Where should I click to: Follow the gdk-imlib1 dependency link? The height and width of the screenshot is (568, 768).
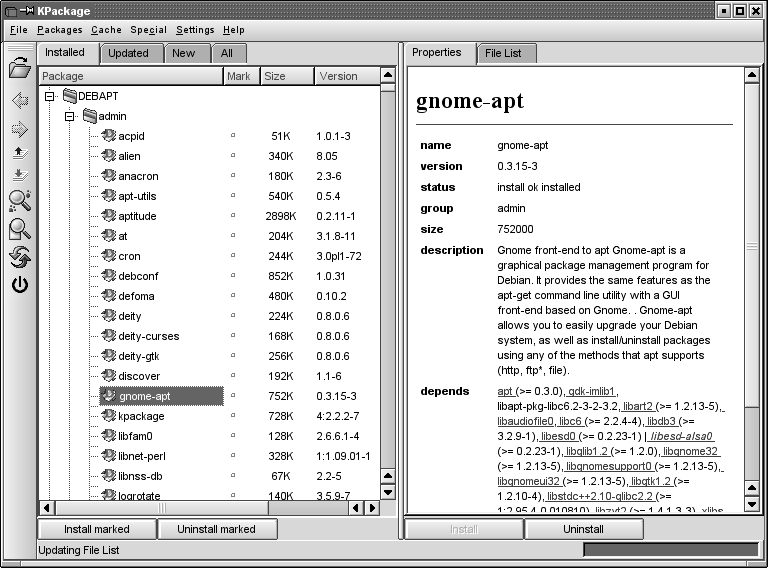[591, 391]
